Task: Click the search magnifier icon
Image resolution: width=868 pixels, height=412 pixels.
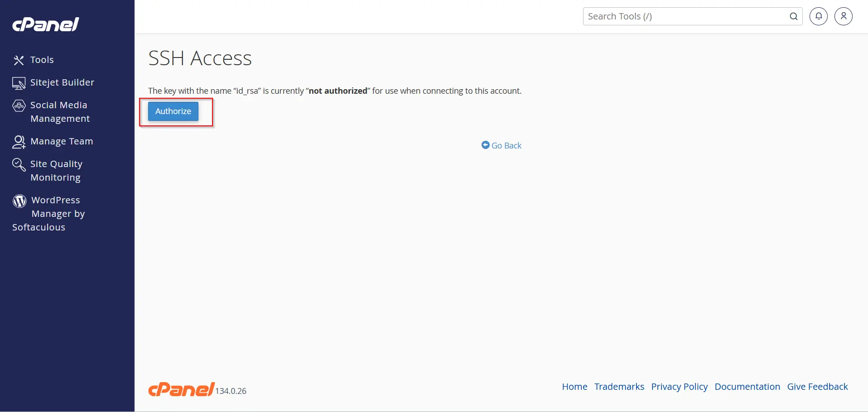Action: [794, 16]
